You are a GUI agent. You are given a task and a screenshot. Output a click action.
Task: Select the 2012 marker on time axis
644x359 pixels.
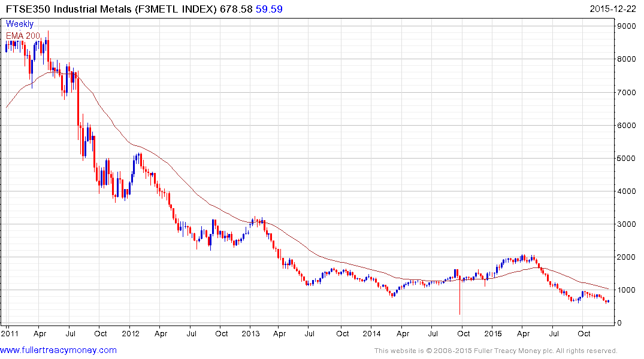click(130, 333)
